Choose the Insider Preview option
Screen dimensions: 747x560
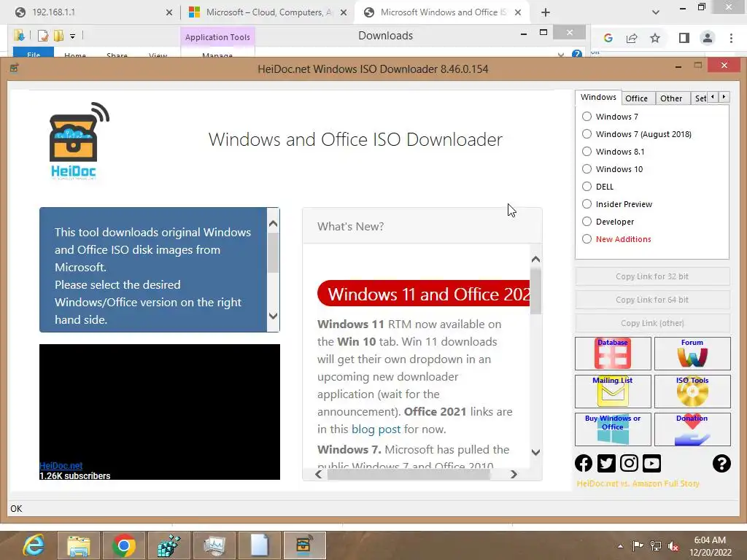587,204
